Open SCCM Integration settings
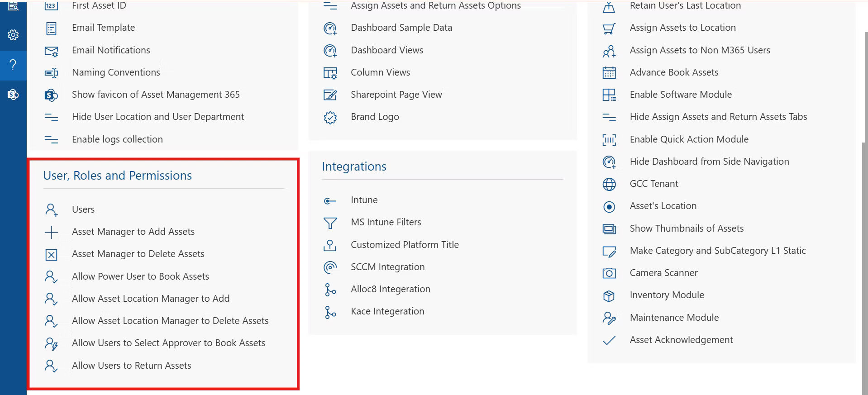 387,267
